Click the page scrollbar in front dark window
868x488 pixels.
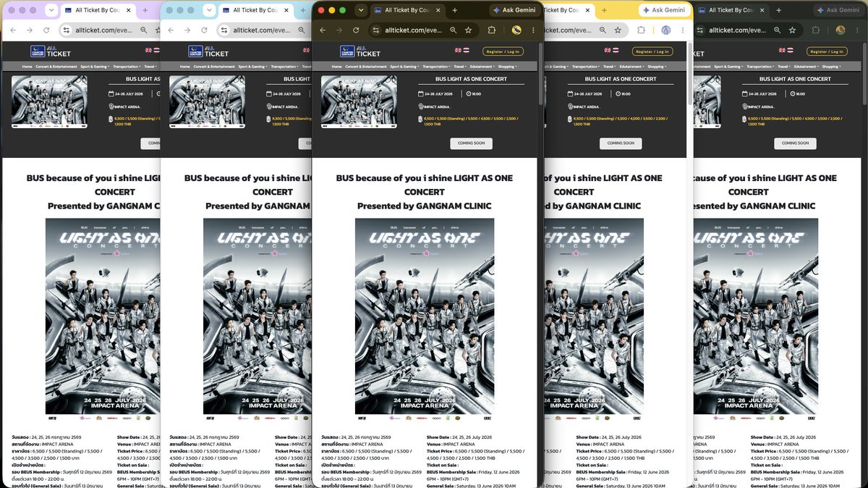click(x=540, y=72)
